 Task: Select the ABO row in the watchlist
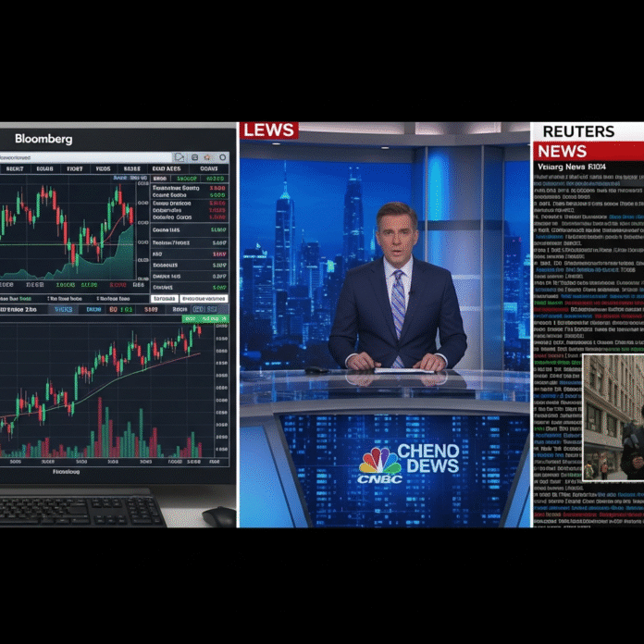pyautogui.click(x=189, y=254)
